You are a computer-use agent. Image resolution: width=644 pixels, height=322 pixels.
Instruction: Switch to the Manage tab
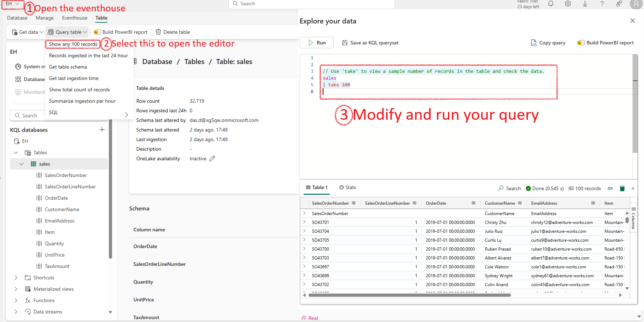point(45,18)
